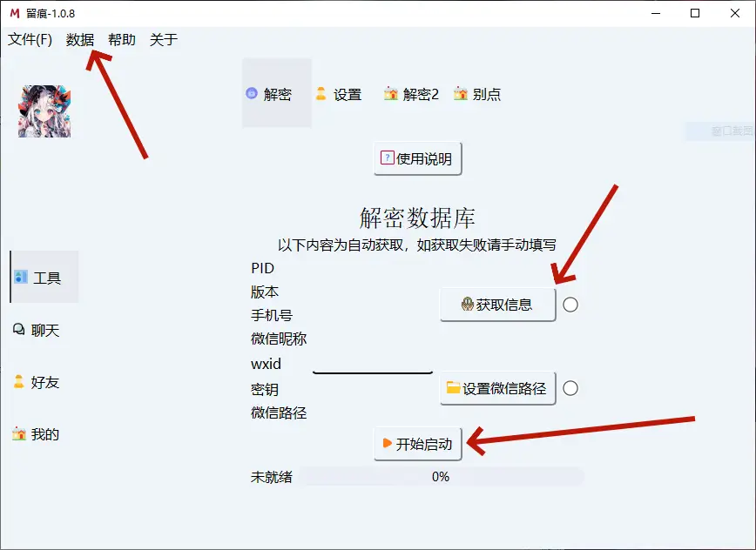Select the 工具 sidebar icon

(21, 277)
